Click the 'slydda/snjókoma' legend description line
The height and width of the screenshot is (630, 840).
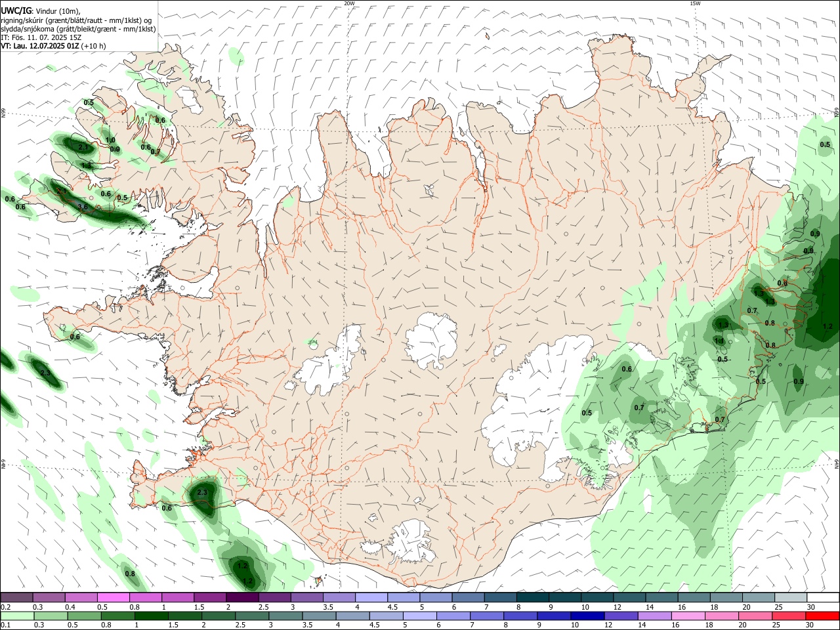pyautogui.click(x=78, y=29)
